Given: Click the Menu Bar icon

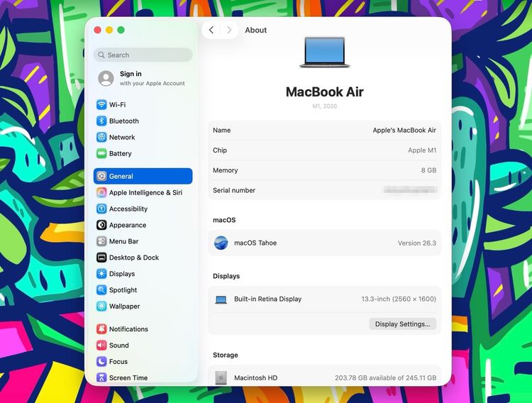Looking at the screenshot, I should [101, 241].
